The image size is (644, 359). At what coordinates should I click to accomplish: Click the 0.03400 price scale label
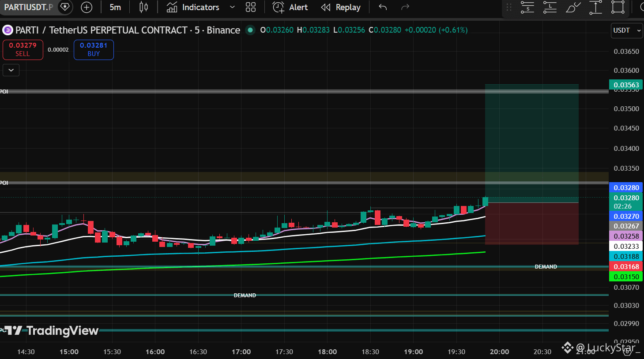pos(626,149)
